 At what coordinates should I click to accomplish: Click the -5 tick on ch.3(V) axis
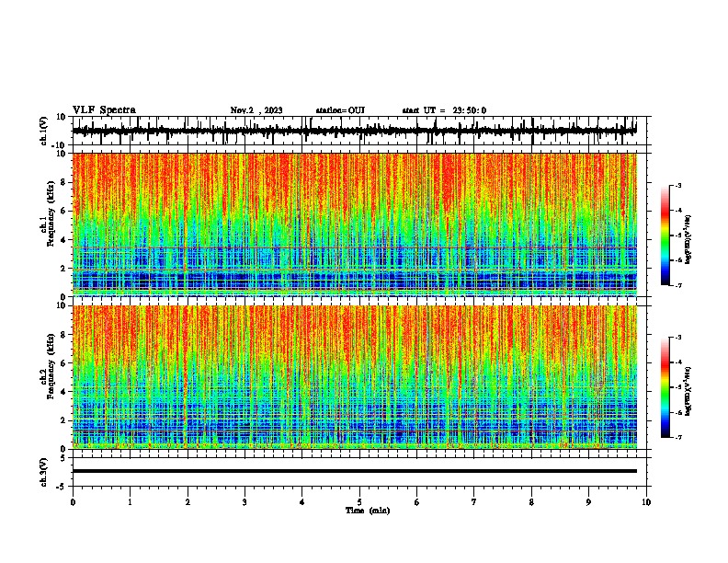point(62,487)
